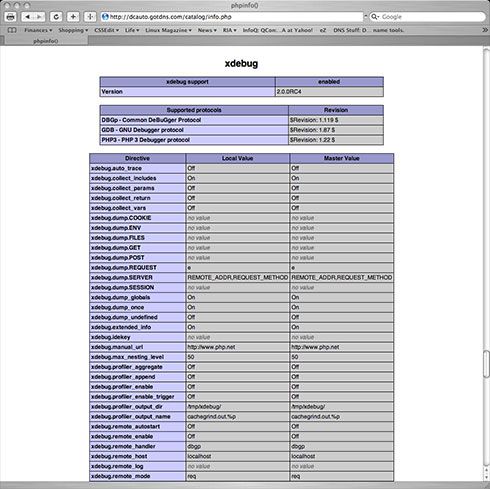Select the phpinfo() tab
This screenshot has height=489, width=490.
[46, 41]
